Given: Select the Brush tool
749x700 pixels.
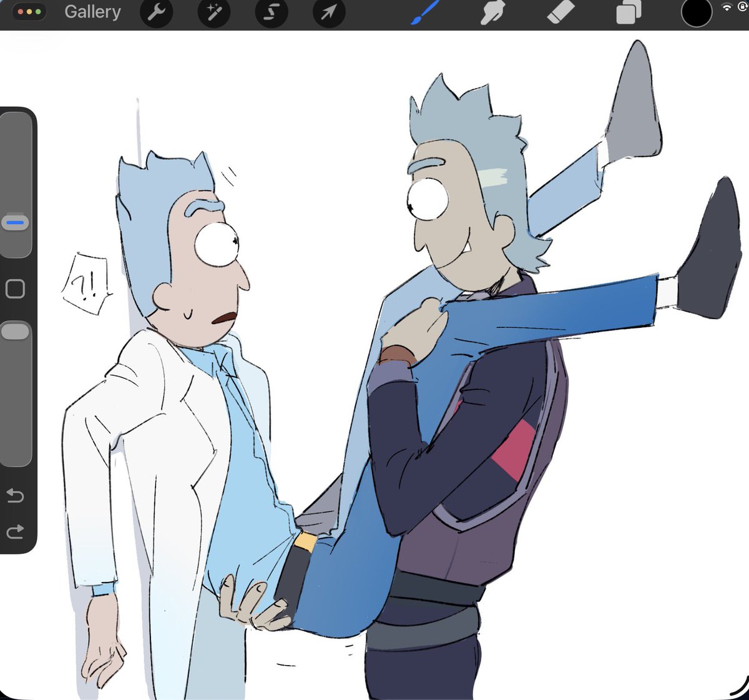Looking at the screenshot, I should click(x=426, y=12).
